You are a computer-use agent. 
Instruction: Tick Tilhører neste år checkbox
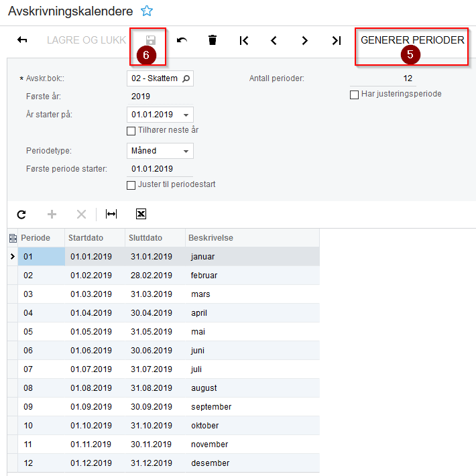coord(131,131)
